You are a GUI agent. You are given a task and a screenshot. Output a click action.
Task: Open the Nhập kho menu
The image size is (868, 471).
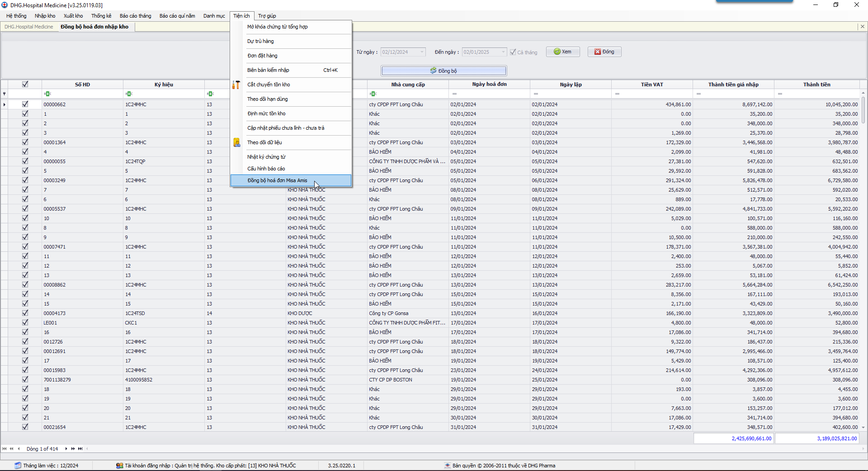click(x=45, y=16)
